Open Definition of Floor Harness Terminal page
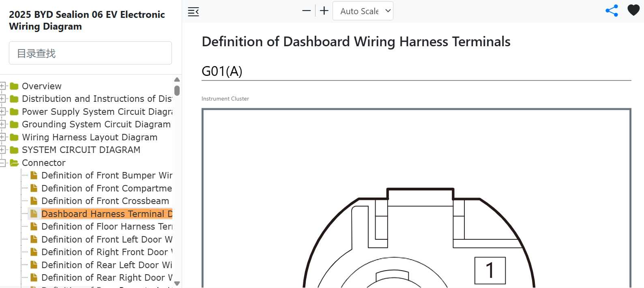The width and height of the screenshot is (644, 288). (x=107, y=226)
